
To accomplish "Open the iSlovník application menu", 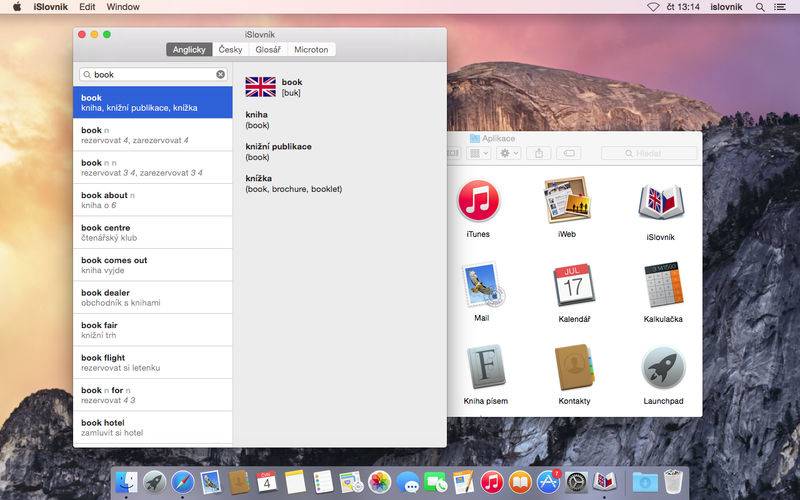I will (51, 7).
